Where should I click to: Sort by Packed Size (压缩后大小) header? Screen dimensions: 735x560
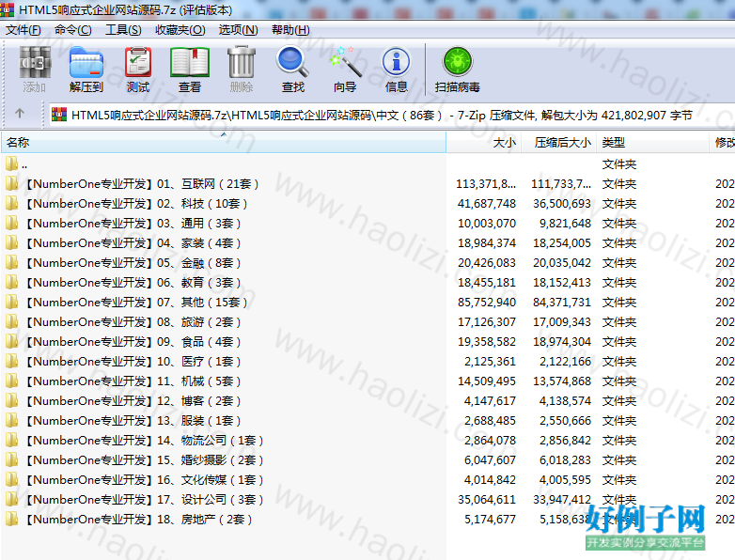coord(558,143)
